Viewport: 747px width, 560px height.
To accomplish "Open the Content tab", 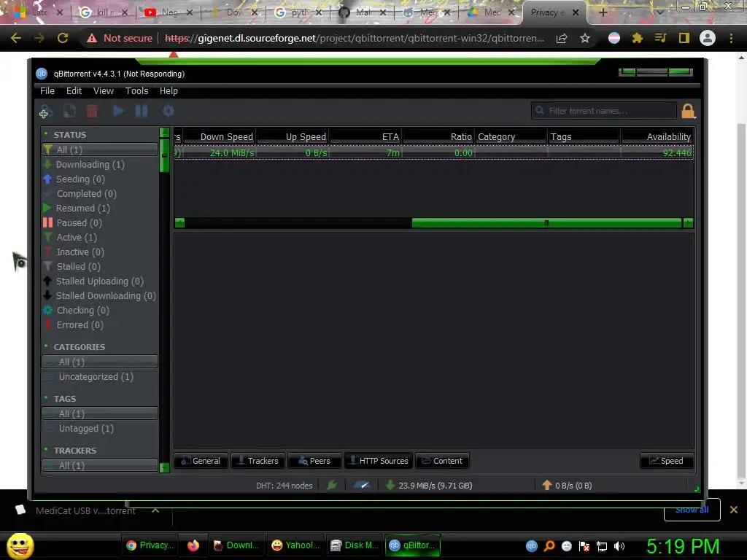I will [443, 461].
